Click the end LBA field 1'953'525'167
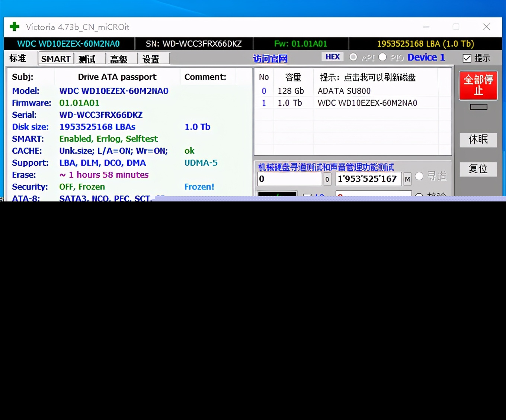 tap(368, 179)
